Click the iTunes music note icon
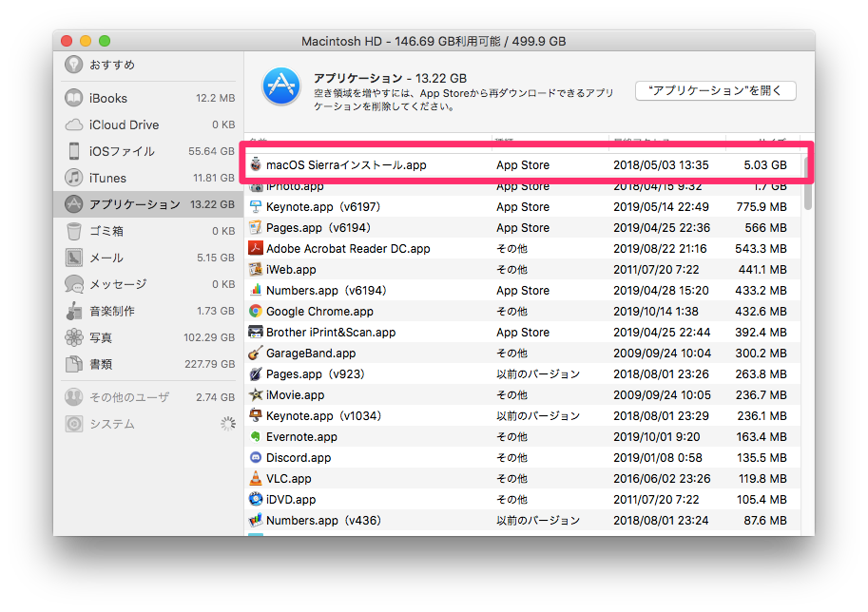The width and height of the screenshot is (868, 612). (x=73, y=178)
